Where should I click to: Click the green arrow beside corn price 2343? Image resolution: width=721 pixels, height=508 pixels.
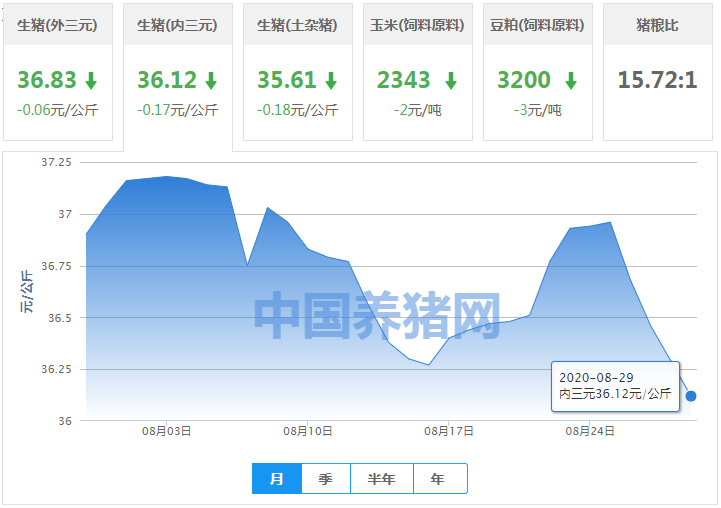coord(451,81)
